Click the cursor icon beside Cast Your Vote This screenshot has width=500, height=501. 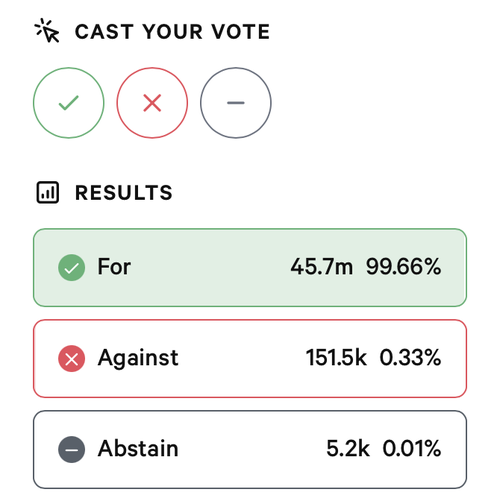pyautogui.click(x=47, y=31)
